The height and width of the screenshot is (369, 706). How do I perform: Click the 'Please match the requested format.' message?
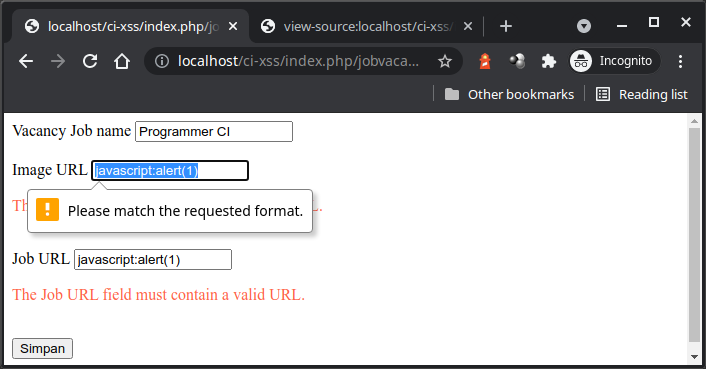(x=186, y=211)
